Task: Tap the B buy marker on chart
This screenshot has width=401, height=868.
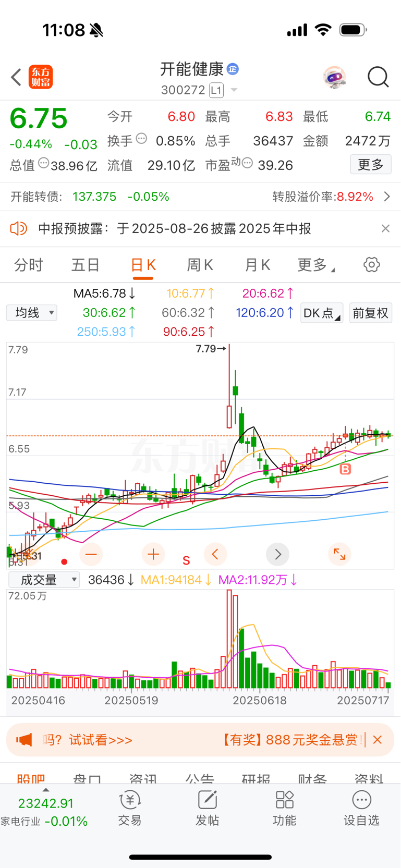Action: click(345, 469)
